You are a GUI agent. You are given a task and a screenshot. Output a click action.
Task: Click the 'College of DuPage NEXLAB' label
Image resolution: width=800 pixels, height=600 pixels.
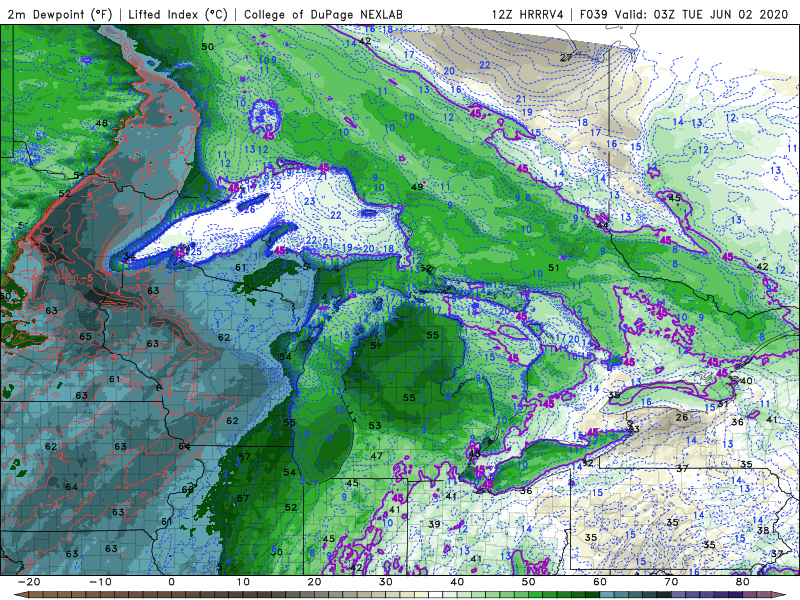pos(323,14)
